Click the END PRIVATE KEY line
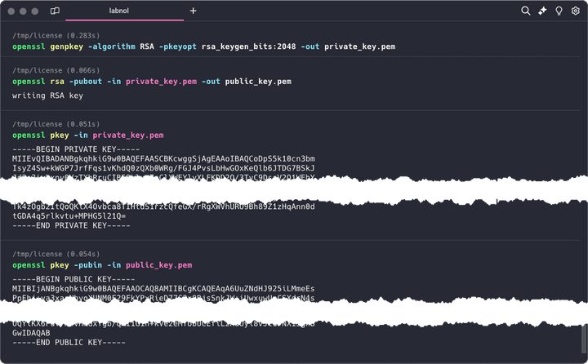This screenshot has width=588, height=364. pos(71,226)
